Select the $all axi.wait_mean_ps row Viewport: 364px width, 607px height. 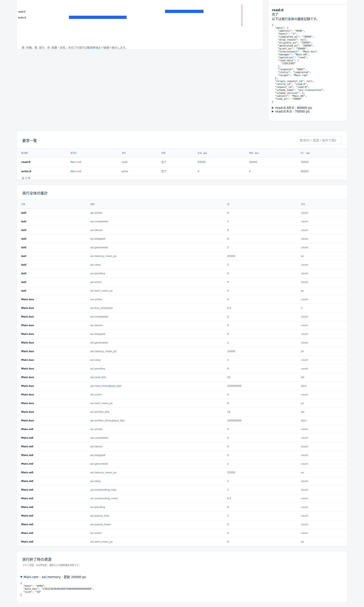(x=182, y=291)
